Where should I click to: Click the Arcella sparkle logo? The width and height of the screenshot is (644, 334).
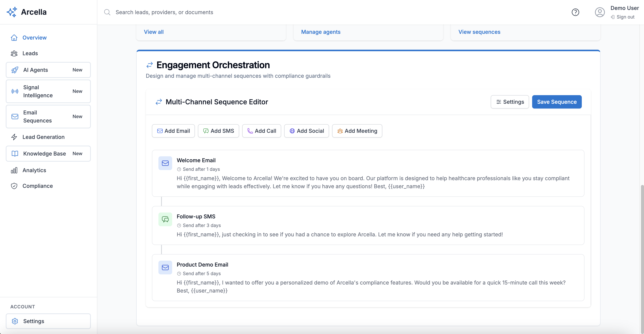coord(12,12)
